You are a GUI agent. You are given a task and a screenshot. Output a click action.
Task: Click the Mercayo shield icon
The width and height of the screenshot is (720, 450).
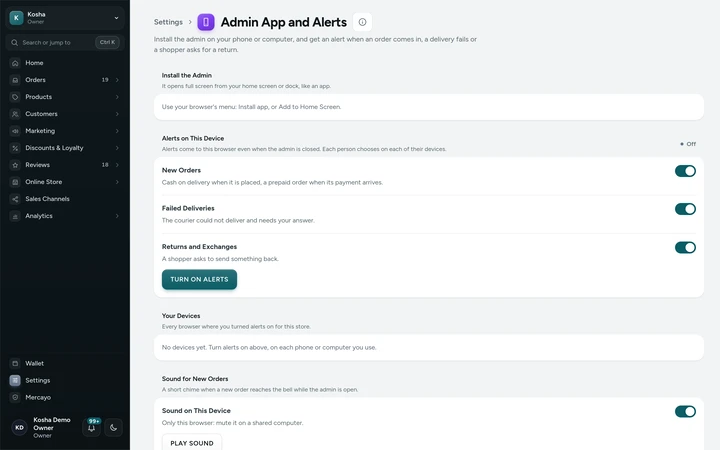pyautogui.click(x=15, y=397)
